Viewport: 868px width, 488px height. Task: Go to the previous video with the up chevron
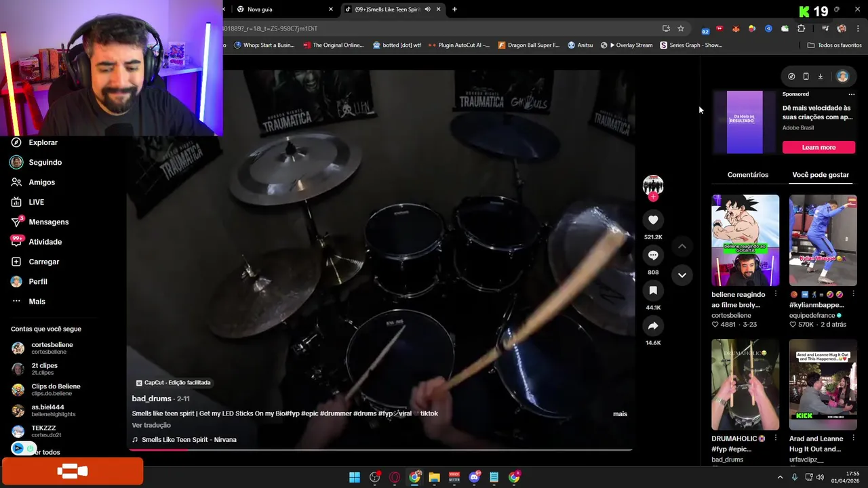pos(682,247)
